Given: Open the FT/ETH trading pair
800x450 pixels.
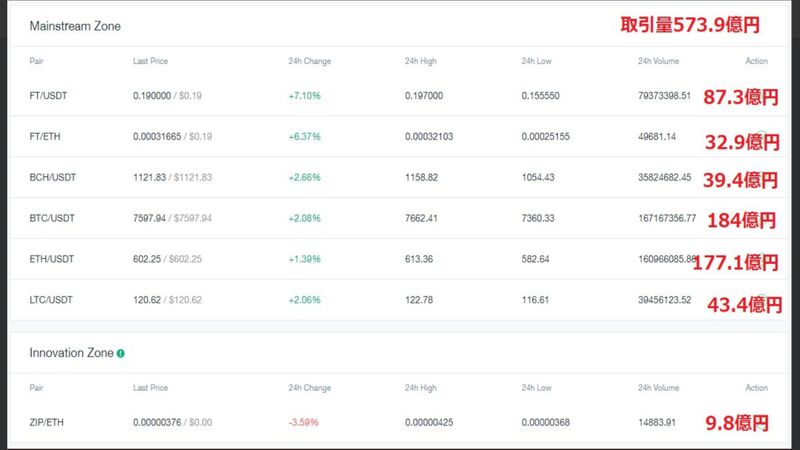Looking at the screenshot, I should coord(46,136).
